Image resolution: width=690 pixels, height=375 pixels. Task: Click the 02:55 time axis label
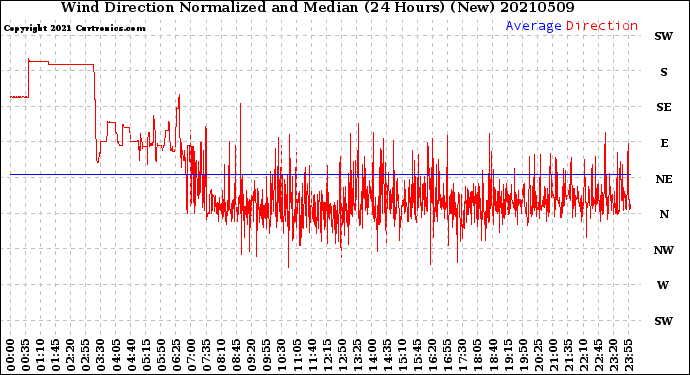[x=86, y=355]
